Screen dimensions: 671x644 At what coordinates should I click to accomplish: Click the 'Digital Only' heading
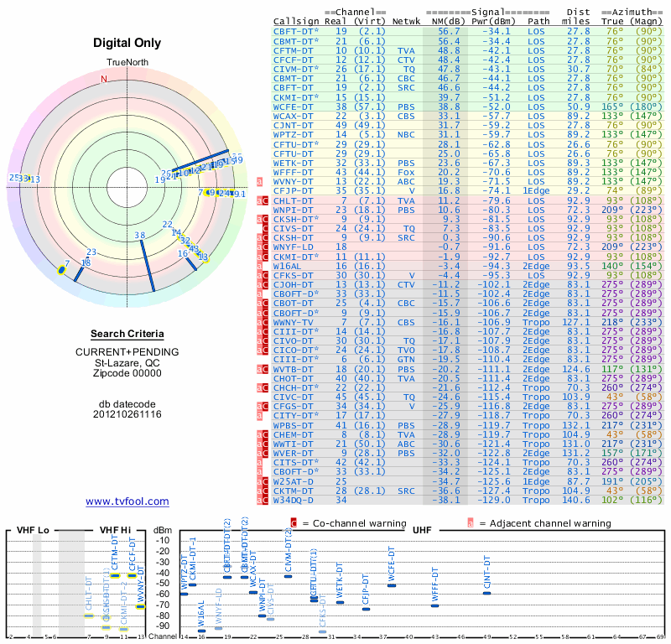point(127,43)
